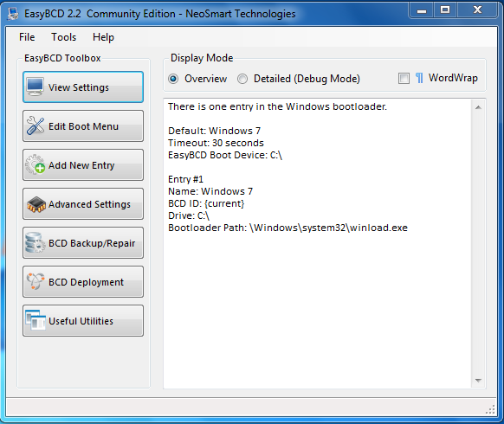504x424 pixels.
Task: Click the "Entry #1" line
Action: [185, 179]
